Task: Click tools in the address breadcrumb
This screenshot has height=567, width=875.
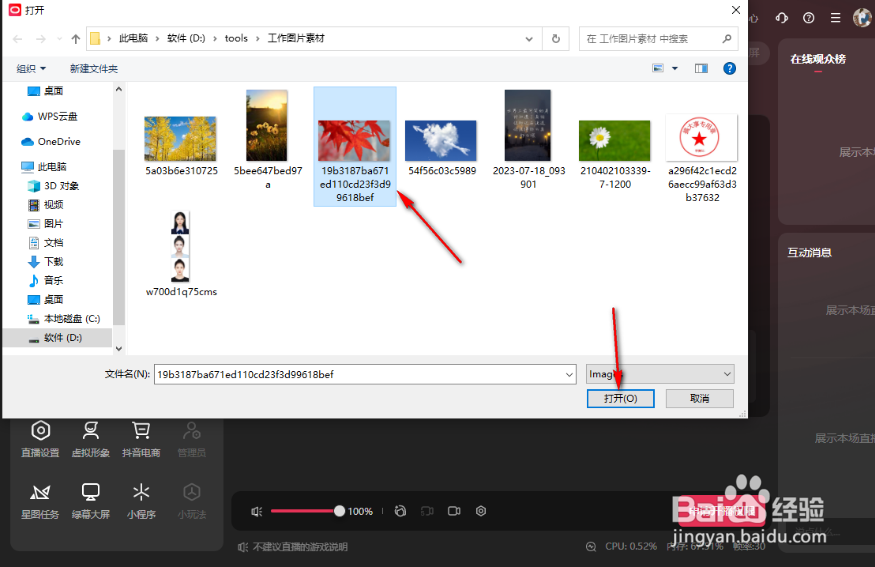Action: click(x=236, y=38)
